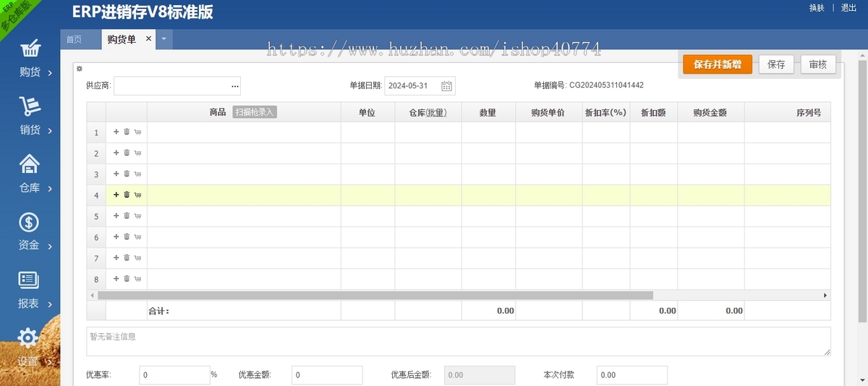Image resolution: width=868 pixels, height=386 pixels.
Task: Click the 购货金额 column header
Action: click(x=710, y=113)
